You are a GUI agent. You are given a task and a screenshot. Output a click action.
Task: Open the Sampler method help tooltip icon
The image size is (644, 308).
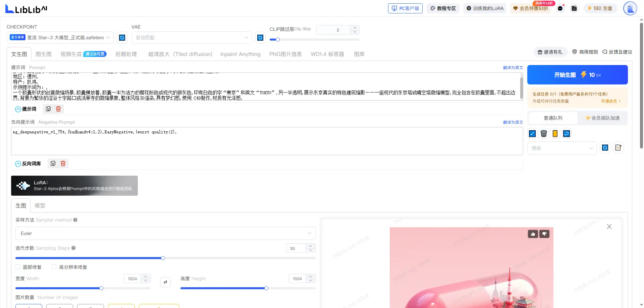point(75,220)
